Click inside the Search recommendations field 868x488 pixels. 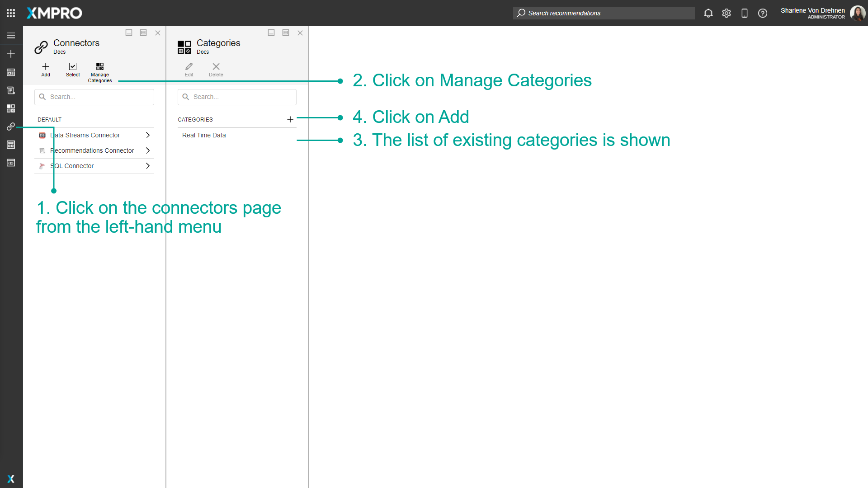604,13
